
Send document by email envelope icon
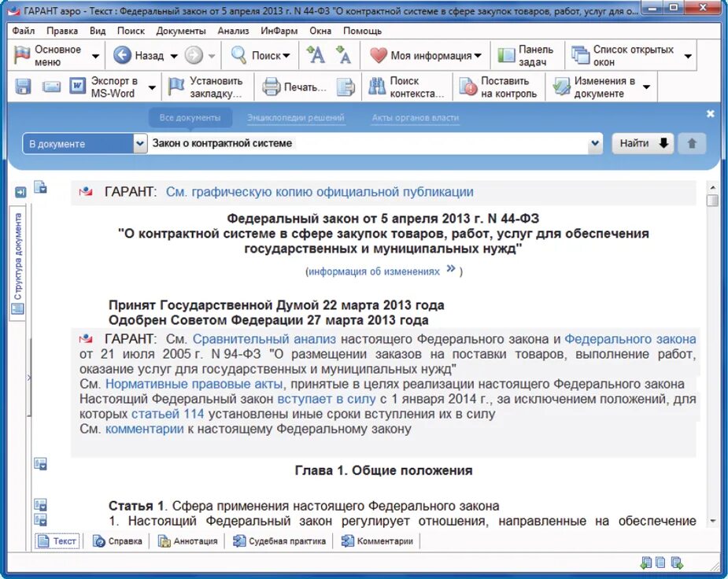(x=51, y=87)
